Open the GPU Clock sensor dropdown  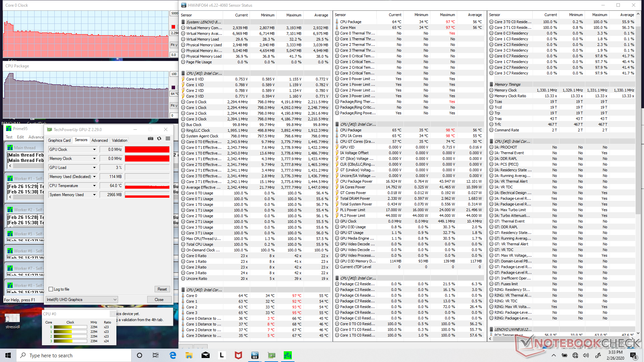click(94, 149)
